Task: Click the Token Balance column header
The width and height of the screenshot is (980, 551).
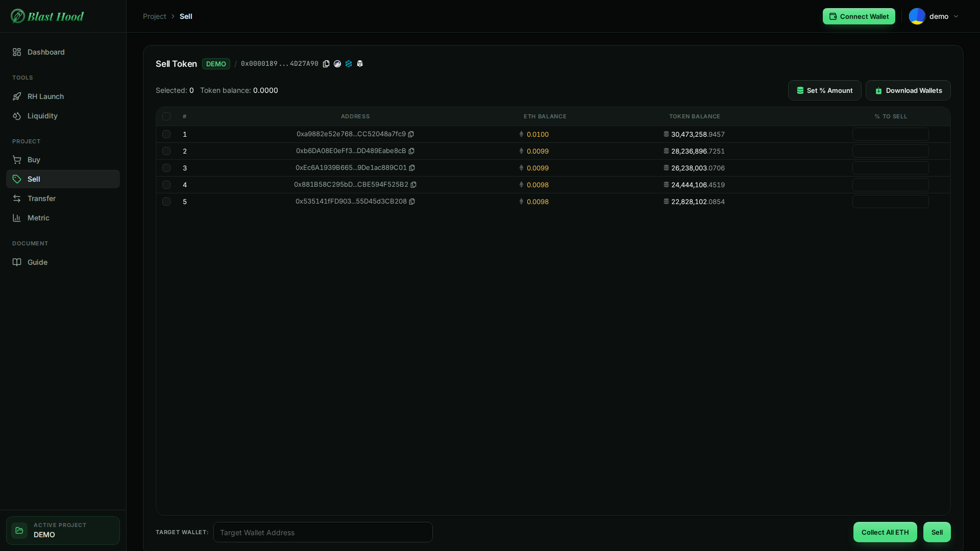Action: click(x=694, y=116)
